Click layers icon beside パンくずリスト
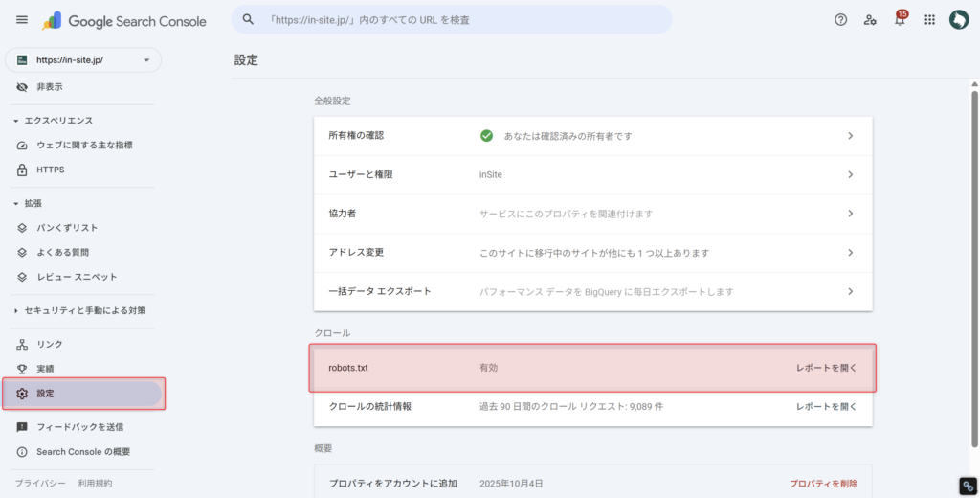Viewport: 980px width, 498px height. click(22, 228)
